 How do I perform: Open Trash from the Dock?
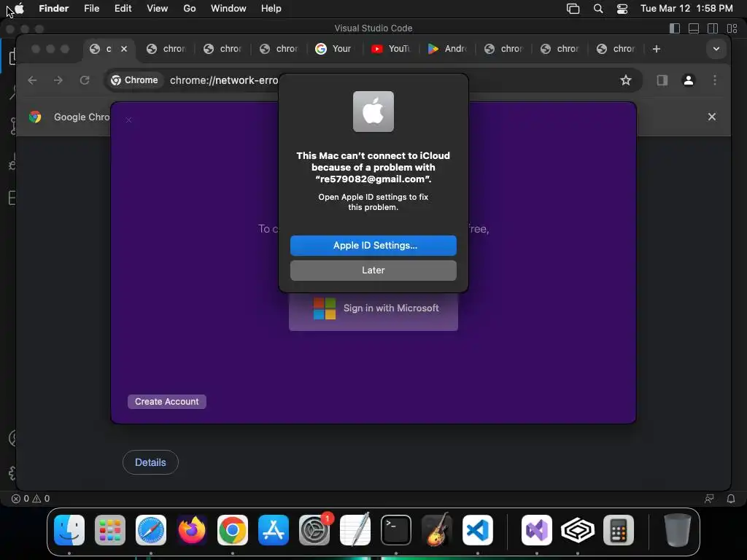click(x=678, y=530)
